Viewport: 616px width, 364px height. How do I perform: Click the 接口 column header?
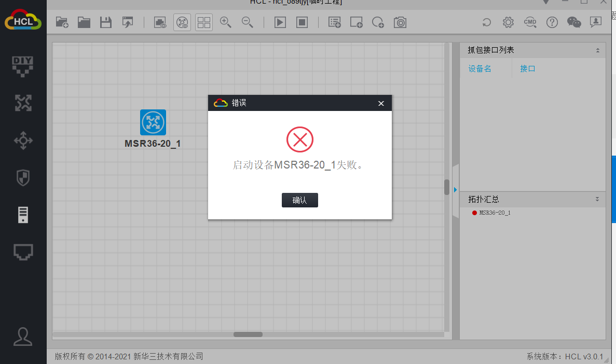pyautogui.click(x=527, y=69)
